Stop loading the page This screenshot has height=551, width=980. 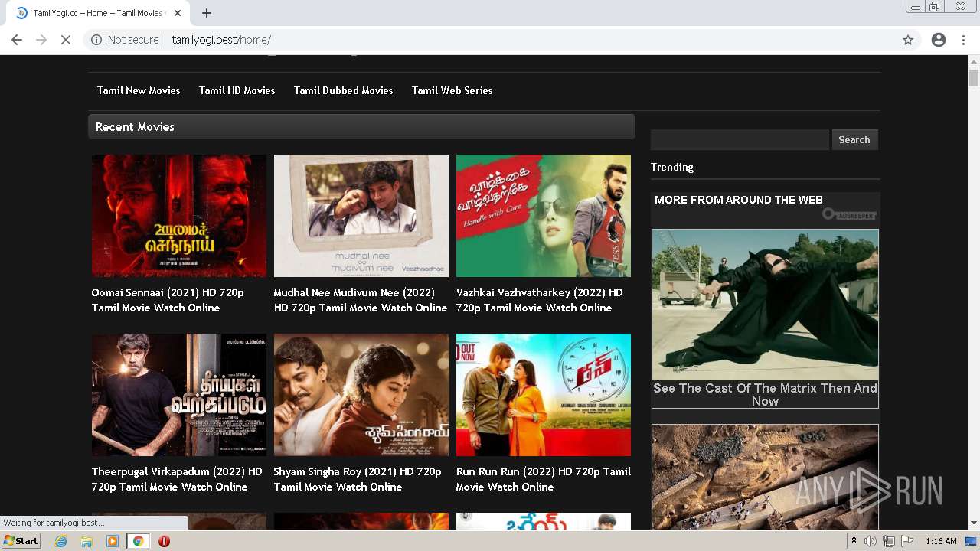66,40
